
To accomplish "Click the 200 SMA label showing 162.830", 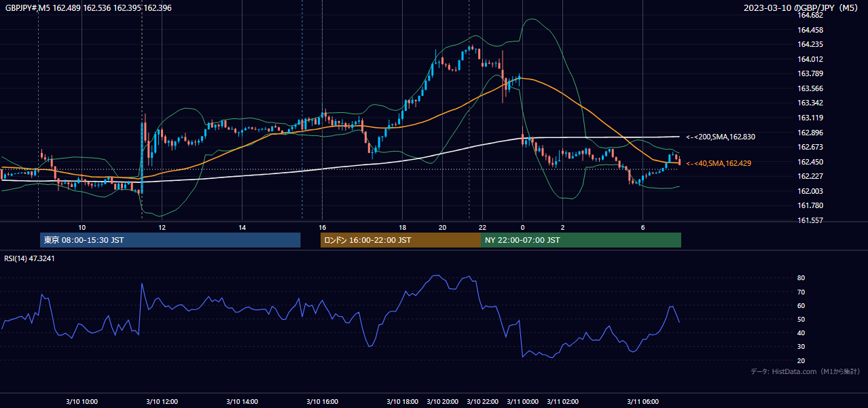I will point(721,137).
